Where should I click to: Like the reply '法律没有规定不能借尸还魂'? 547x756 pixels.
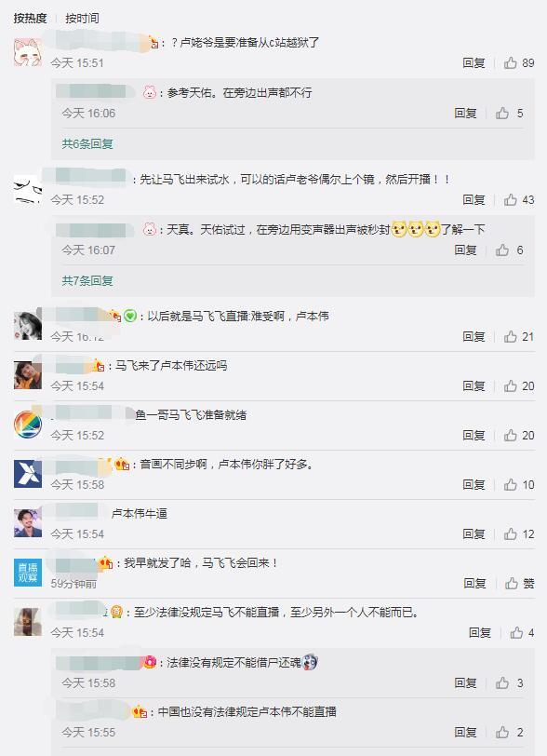502,682
